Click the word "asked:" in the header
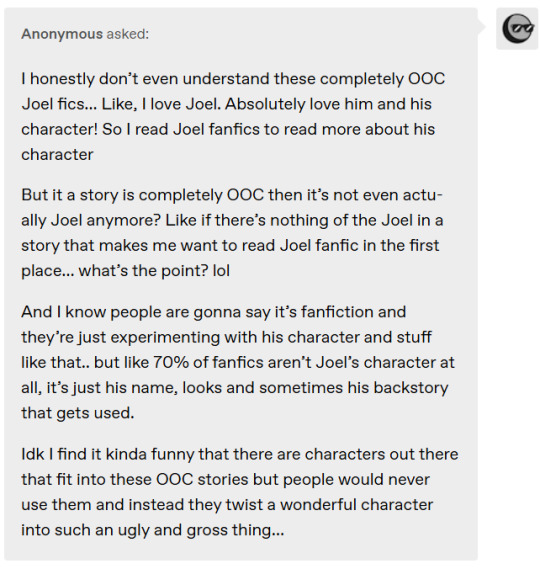The height and width of the screenshot is (569, 540). [x=127, y=34]
